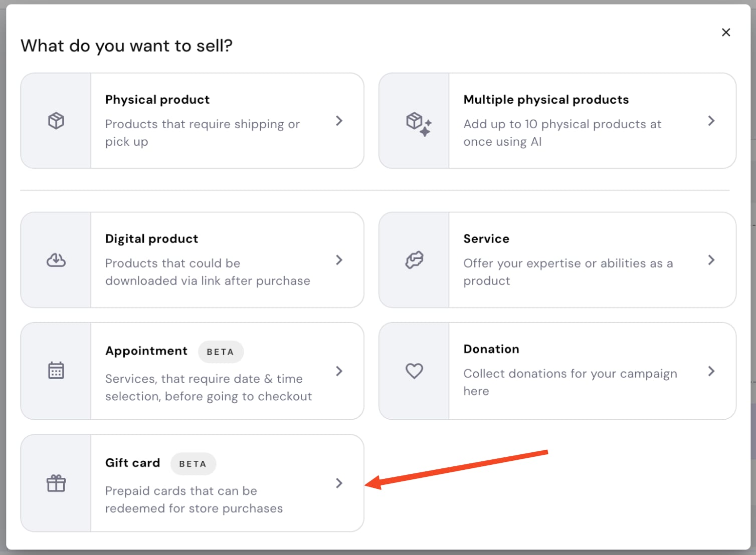Click the Digital product chevron arrow

[339, 260]
